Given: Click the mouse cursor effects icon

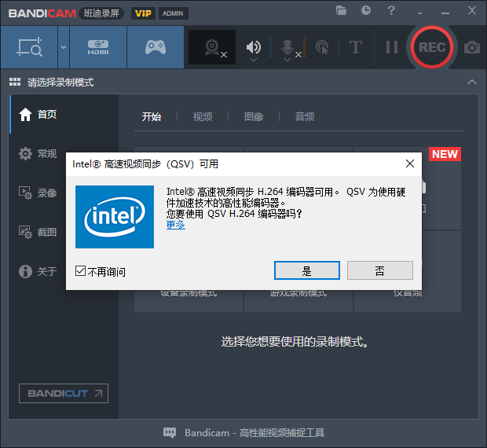Looking at the screenshot, I should click(x=321, y=47).
